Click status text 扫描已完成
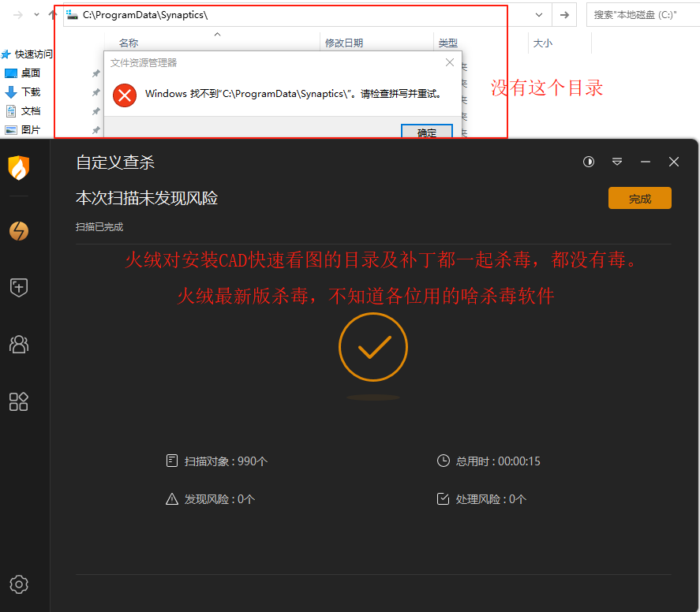Viewport: 700px width, 612px height. pos(99,227)
